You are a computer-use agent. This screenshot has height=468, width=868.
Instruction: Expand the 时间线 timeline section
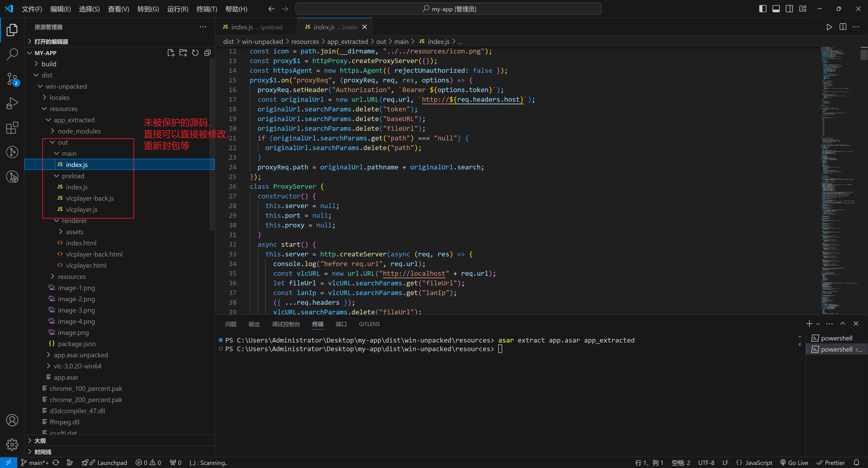click(119, 452)
